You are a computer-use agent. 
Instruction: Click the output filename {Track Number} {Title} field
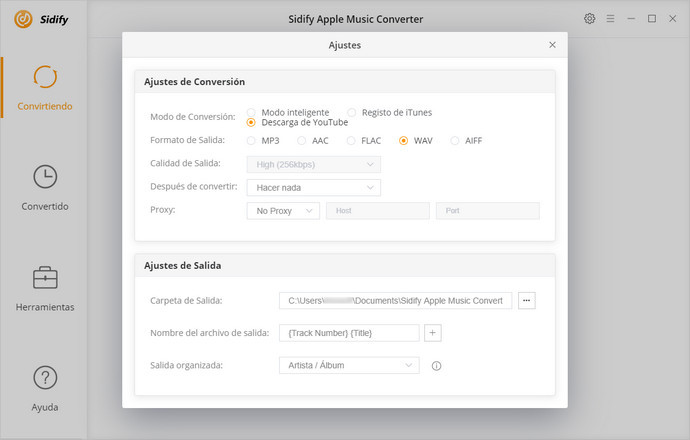point(349,333)
